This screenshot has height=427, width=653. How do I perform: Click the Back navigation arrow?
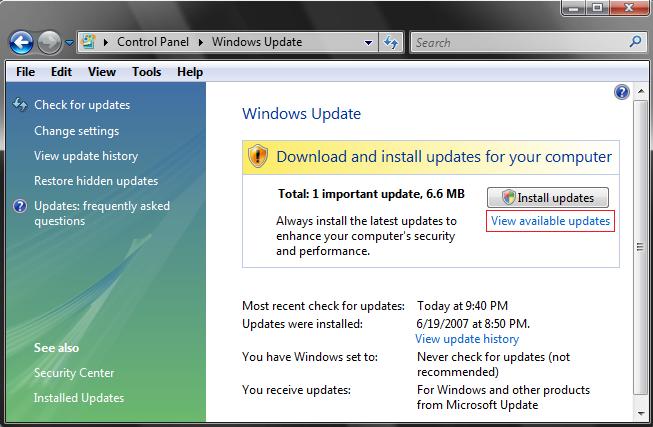[x=21, y=42]
